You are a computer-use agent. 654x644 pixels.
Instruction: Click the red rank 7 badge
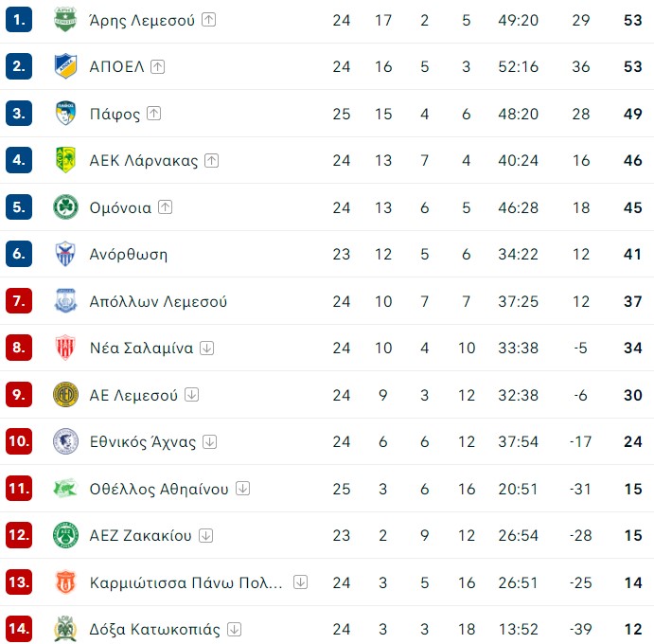19,301
